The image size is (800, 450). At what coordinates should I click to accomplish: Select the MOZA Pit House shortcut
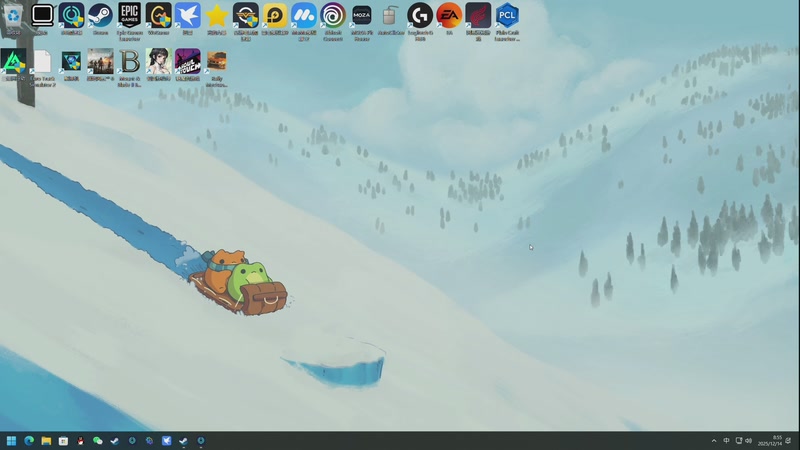pyautogui.click(x=362, y=21)
